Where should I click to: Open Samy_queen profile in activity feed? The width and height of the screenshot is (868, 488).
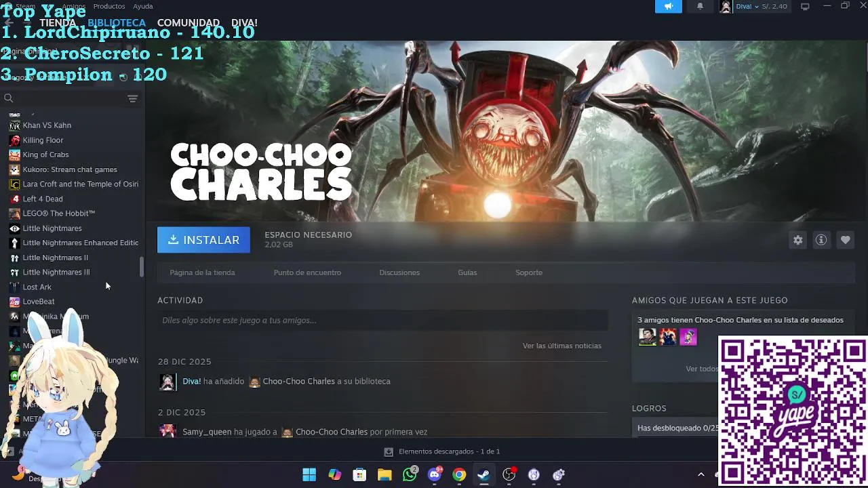point(207,432)
